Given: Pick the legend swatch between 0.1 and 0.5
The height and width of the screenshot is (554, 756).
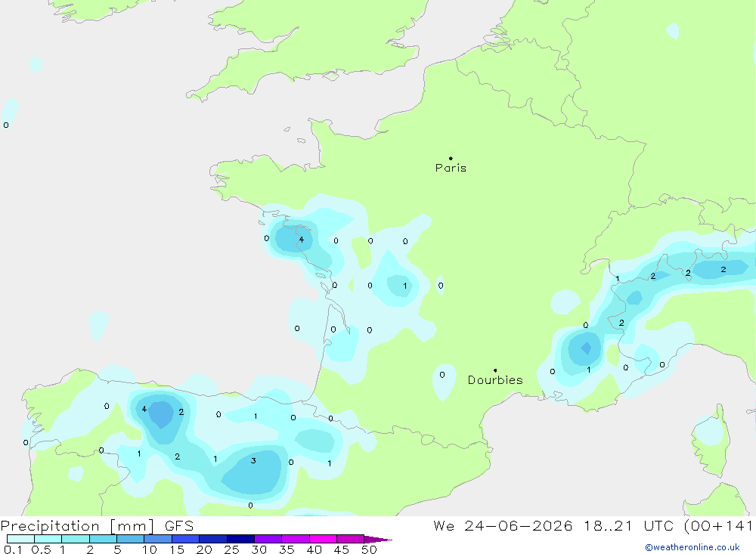Looking at the screenshot, I should tap(20, 539).
